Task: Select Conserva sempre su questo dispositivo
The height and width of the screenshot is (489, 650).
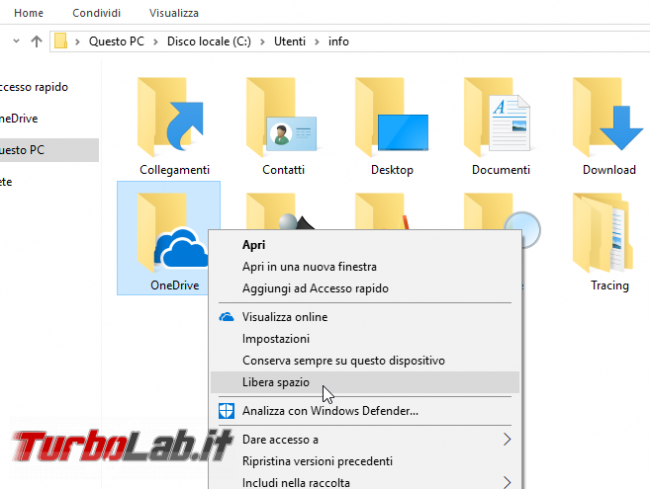Action: pyautogui.click(x=365, y=361)
